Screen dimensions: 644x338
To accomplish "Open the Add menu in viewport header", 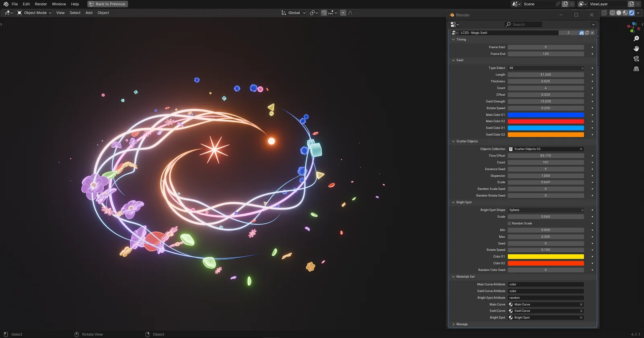I will (89, 13).
